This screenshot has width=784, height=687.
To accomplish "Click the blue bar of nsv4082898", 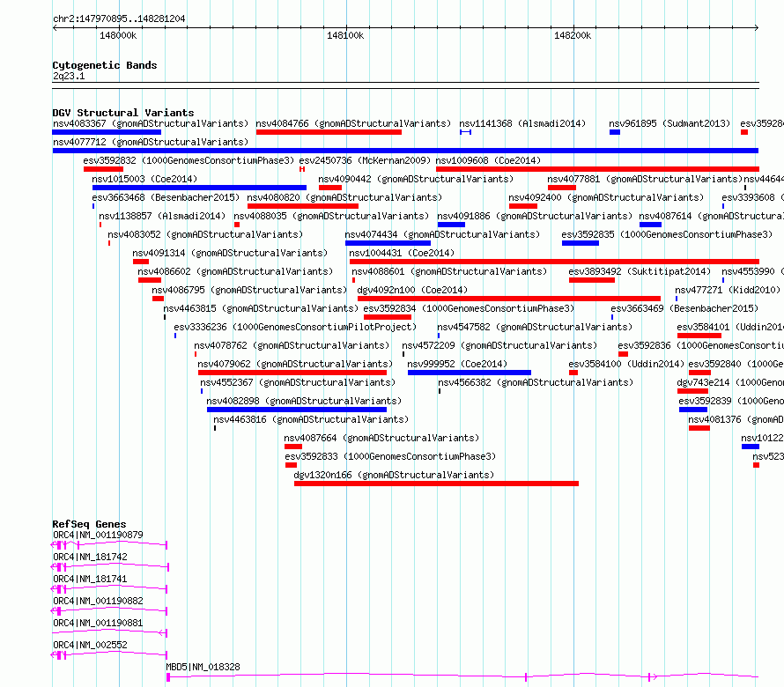I will [x=297, y=410].
